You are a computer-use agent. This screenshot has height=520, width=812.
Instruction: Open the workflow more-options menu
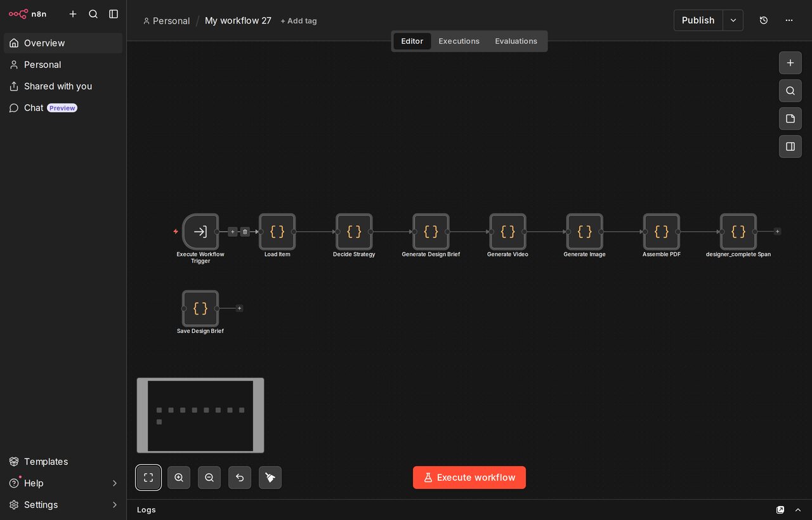[789, 20]
